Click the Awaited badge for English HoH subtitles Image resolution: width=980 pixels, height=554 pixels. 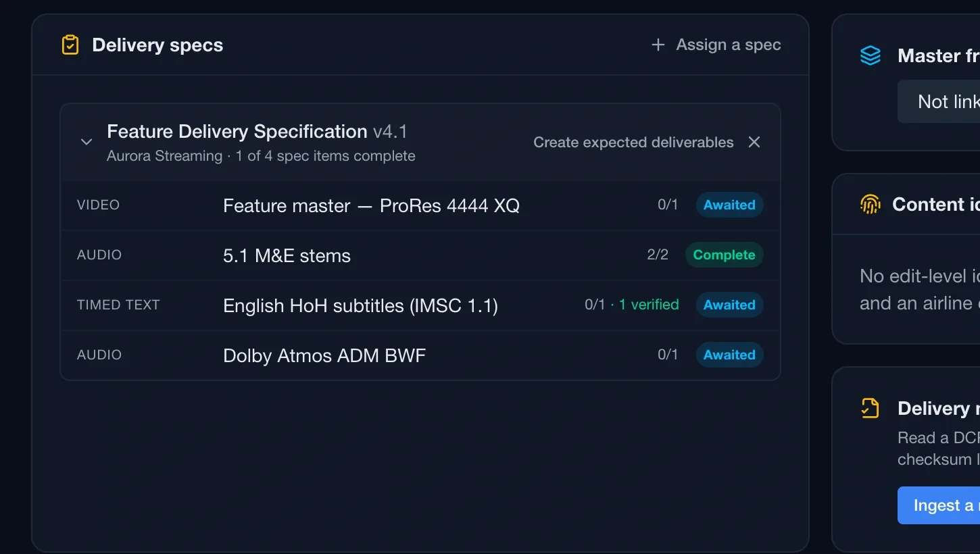pos(729,305)
